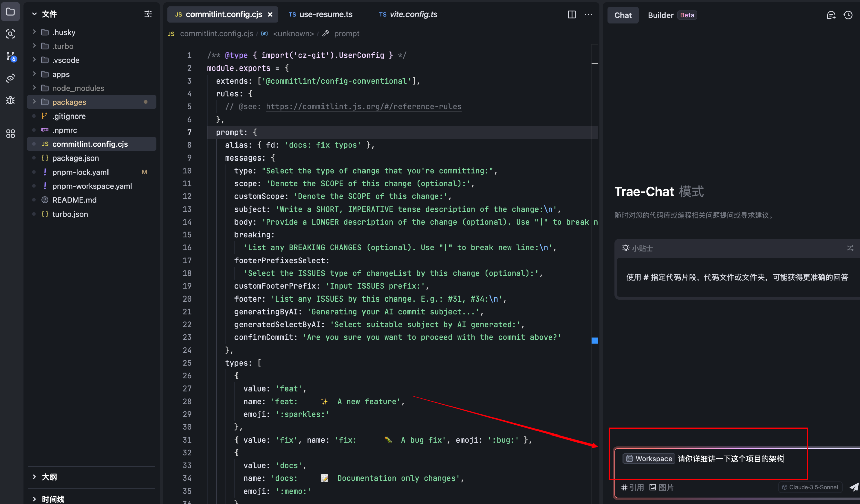Open the debug bug icon

(x=10, y=100)
